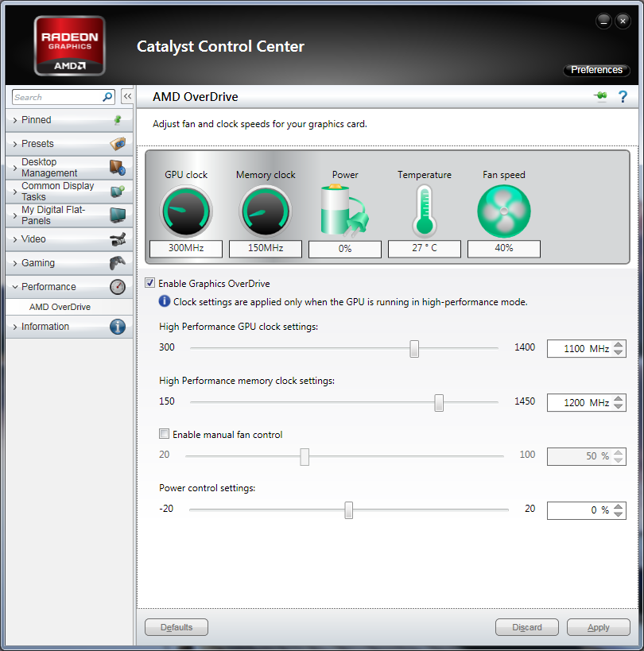Image resolution: width=644 pixels, height=651 pixels.
Task: Decrease GPU clock with the down arrow
Action: (619, 352)
